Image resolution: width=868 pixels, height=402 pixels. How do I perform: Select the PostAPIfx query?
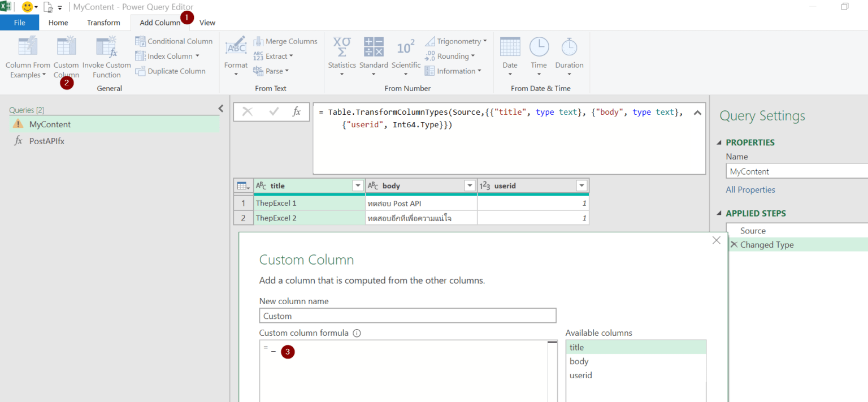[46, 141]
